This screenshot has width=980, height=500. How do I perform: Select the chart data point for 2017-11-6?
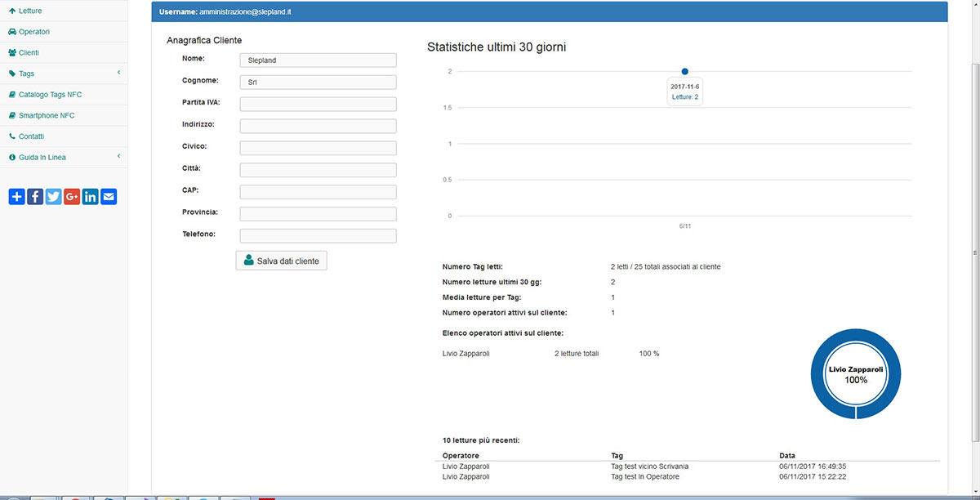point(684,72)
